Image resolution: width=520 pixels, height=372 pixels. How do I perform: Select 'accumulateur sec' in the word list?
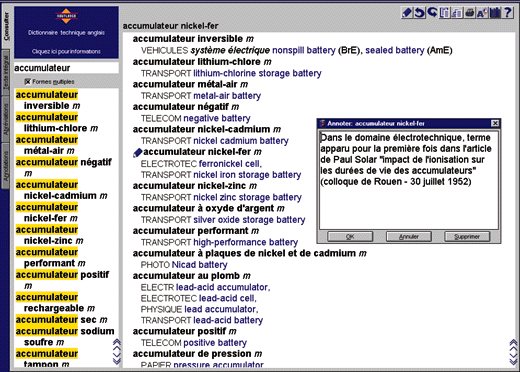[x=61, y=320]
